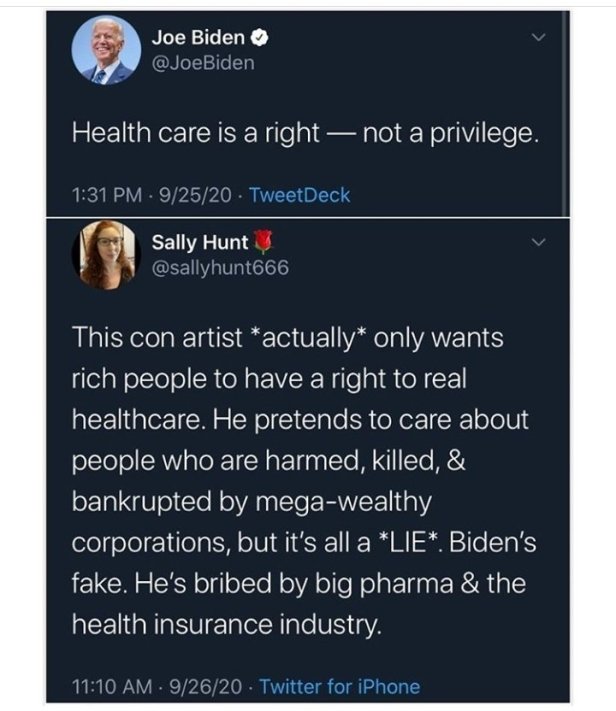Expand the chevron menu on Sally Hunt's tweet
Screen dimensions: 616x711
click(539, 242)
